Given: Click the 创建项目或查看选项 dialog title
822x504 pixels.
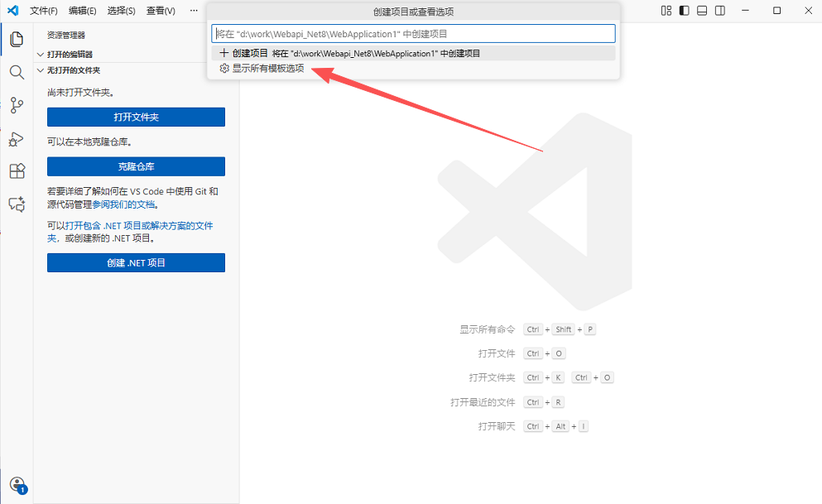Looking at the screenshot, I should pyautogui.click(x=413, y=12).
